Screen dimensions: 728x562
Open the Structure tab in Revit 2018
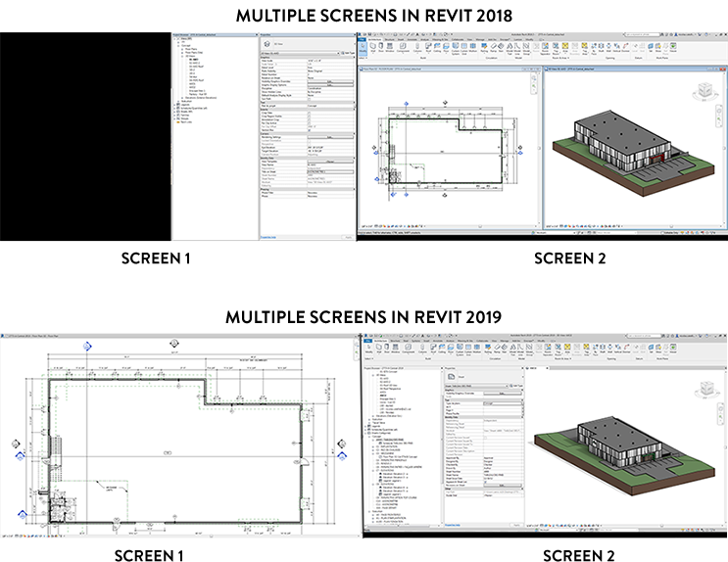[389, 39]
